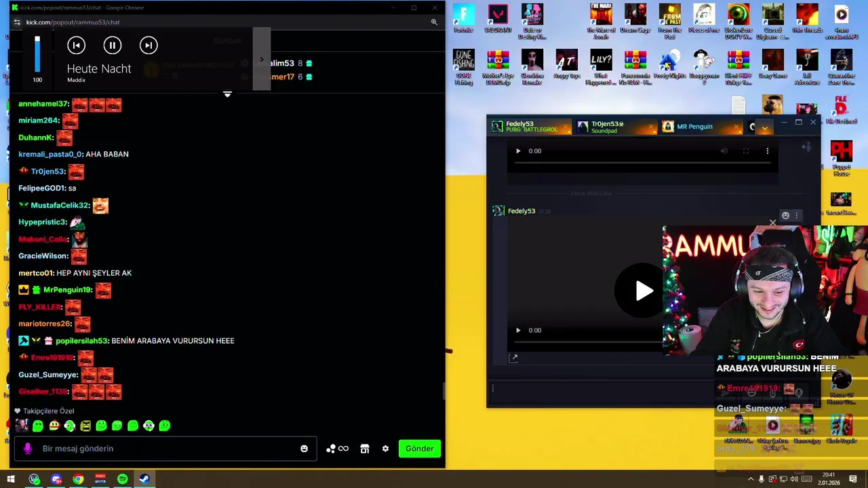Image resolution: width=868 pixels, height=488 pixels.
Task: Open Spotify from taskbar
Action: pos(122,479)
